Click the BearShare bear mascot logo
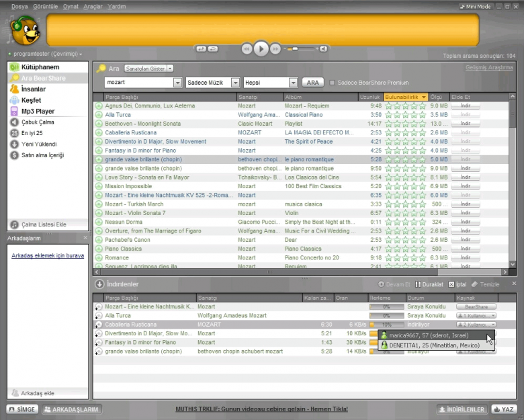The image size is (524, 420). click(x=26, y=30)
